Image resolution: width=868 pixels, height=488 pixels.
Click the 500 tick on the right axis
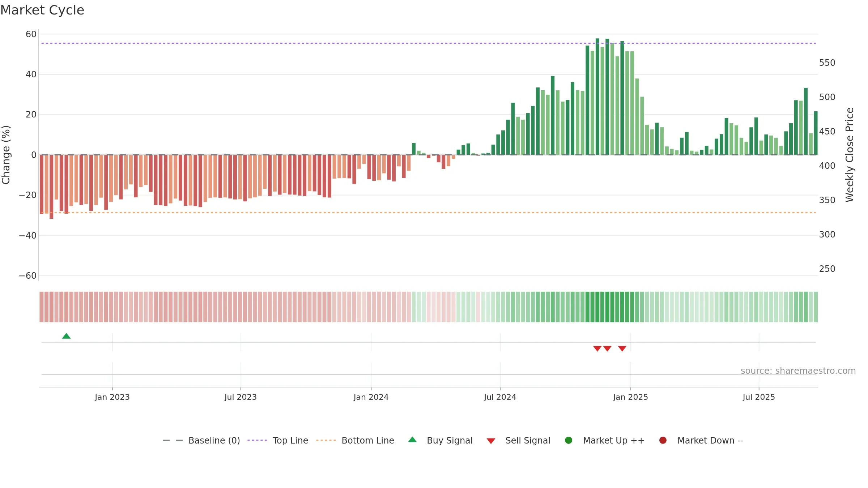[827, 97]
